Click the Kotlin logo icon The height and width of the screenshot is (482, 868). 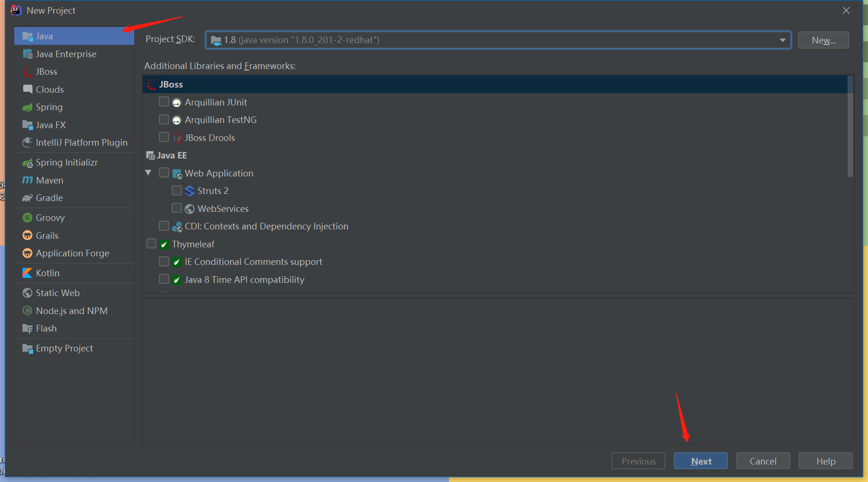tap(27, 273)
